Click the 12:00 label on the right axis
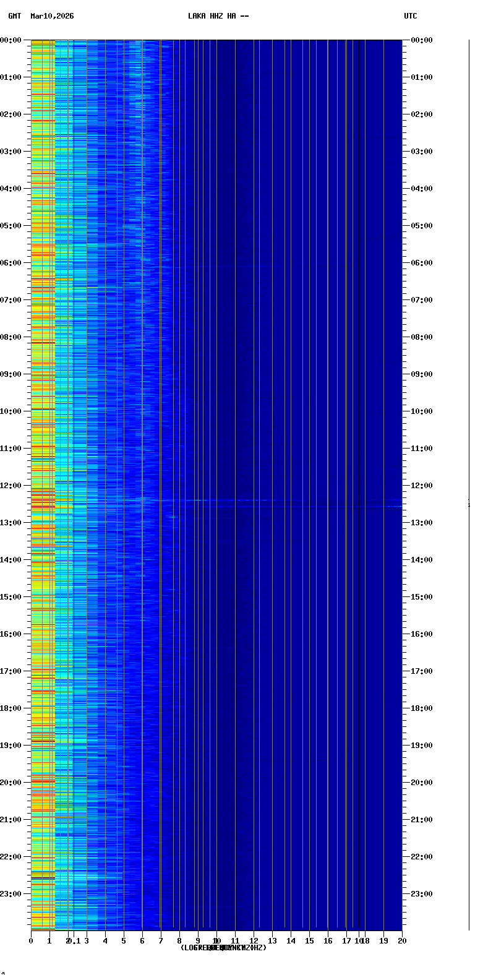The image size is (496, 980). (422, 486)
